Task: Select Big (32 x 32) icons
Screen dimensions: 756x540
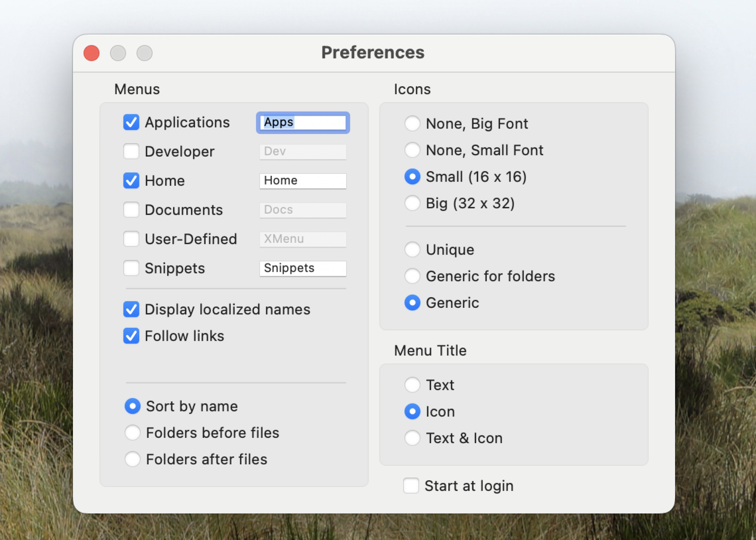Action: [412, 203]
